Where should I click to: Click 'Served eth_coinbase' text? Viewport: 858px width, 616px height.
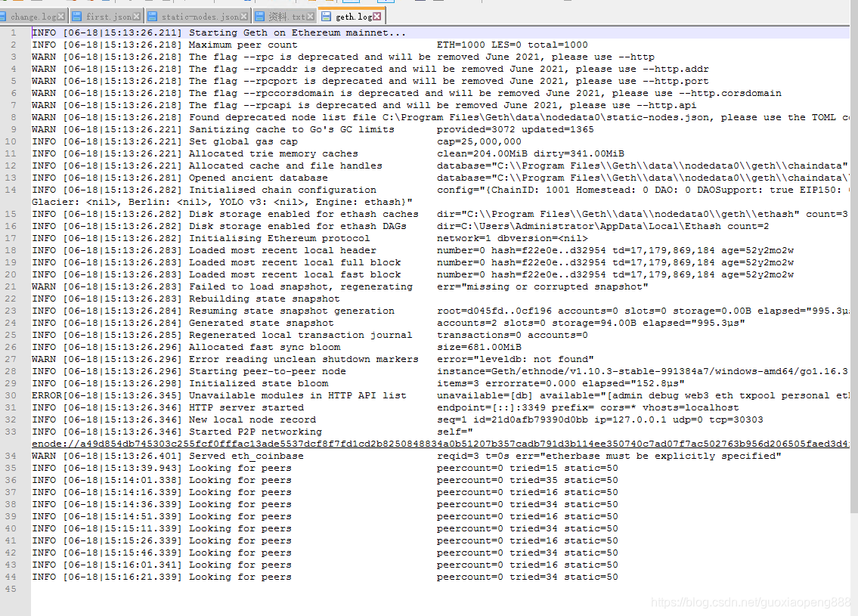(246, 456)
